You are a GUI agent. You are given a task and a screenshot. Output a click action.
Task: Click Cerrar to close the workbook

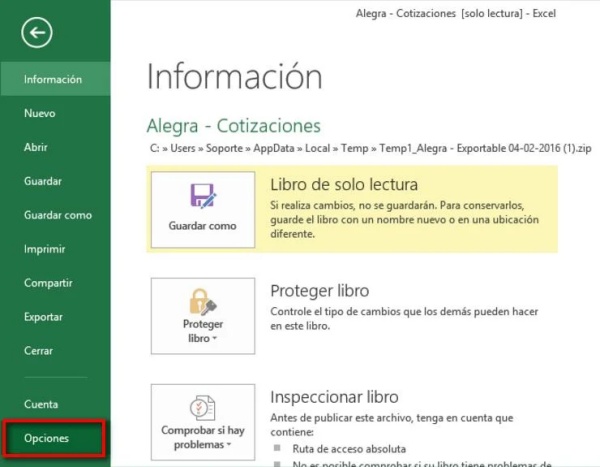coord(39,351)
